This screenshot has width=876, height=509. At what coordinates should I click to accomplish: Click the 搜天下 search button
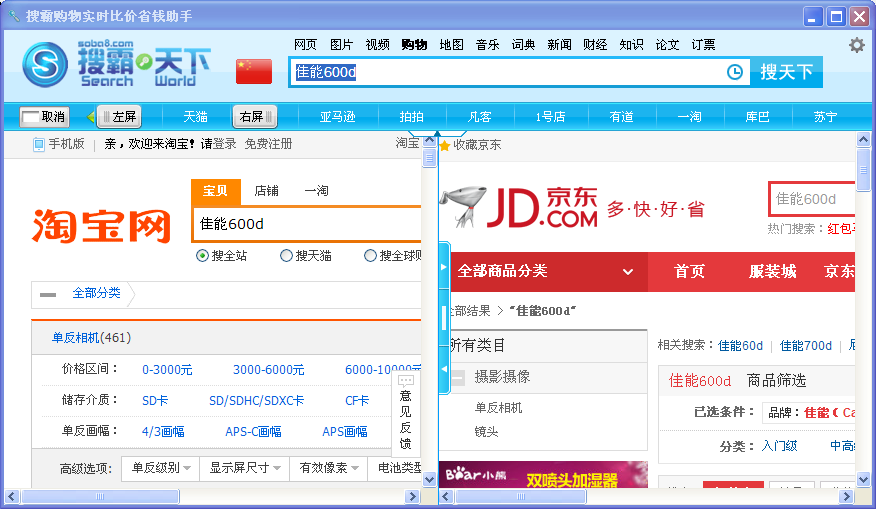coord(786,72)
